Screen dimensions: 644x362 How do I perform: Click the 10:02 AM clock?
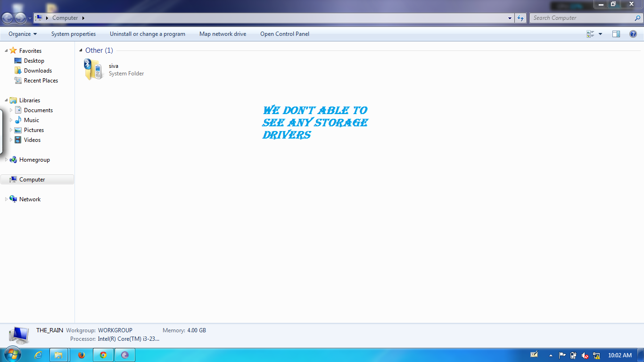(619, 355)
